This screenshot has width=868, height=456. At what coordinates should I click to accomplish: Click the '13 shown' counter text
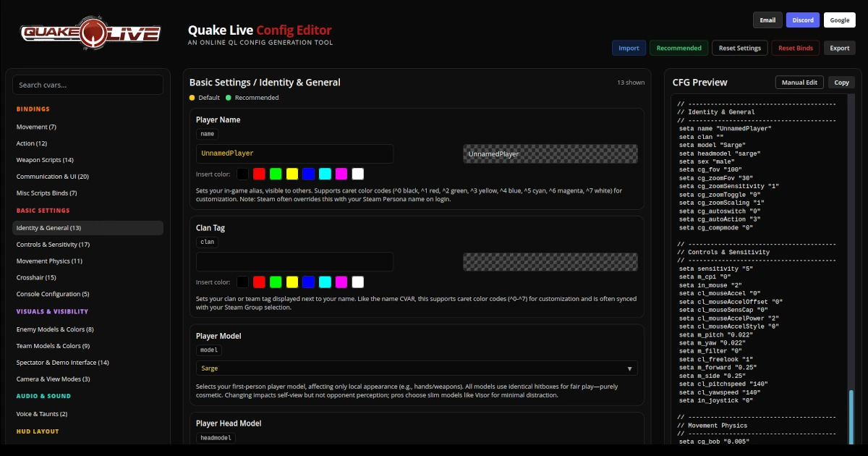click(x=631, y=83)
